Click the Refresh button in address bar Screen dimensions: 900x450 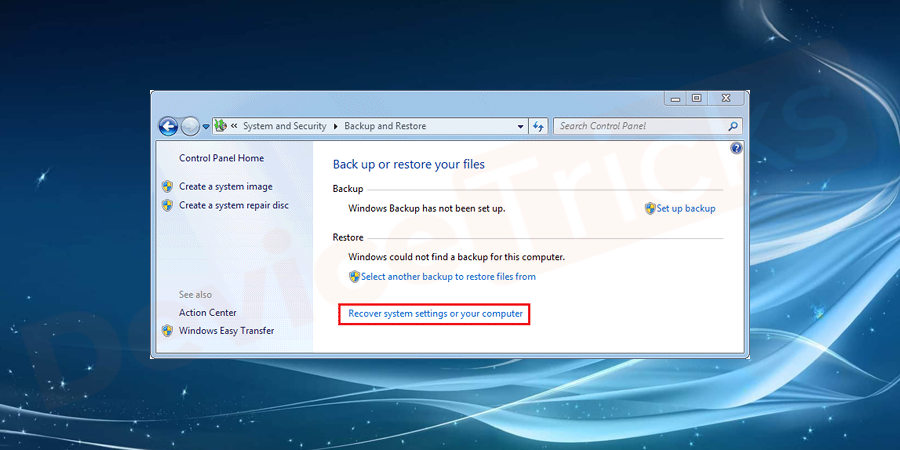pos(538,126)
